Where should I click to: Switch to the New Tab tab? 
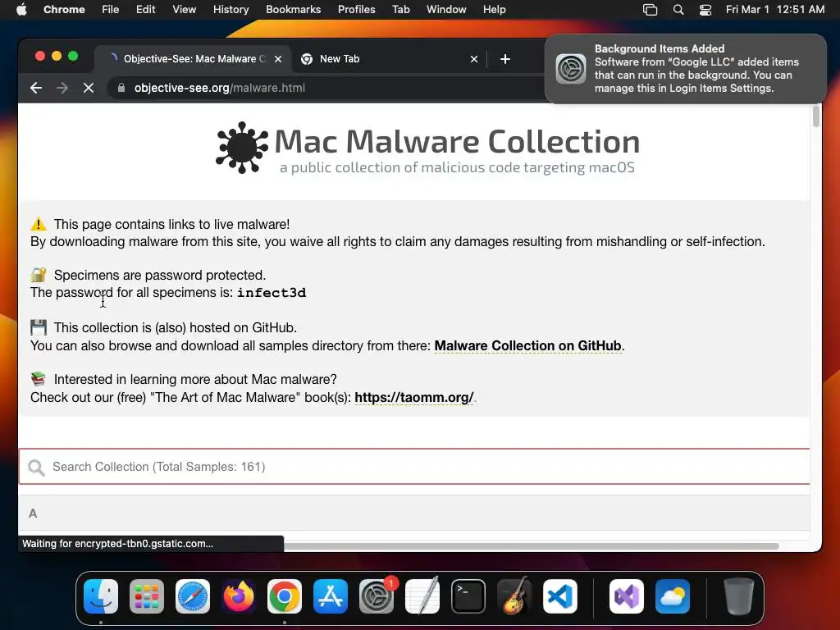[388, 59]
